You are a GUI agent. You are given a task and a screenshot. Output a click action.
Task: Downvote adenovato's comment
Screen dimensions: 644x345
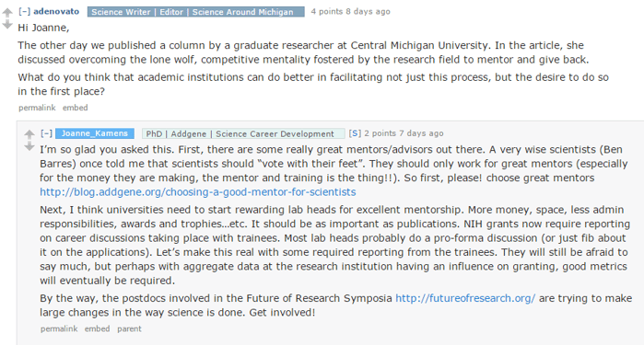point(7,25)
